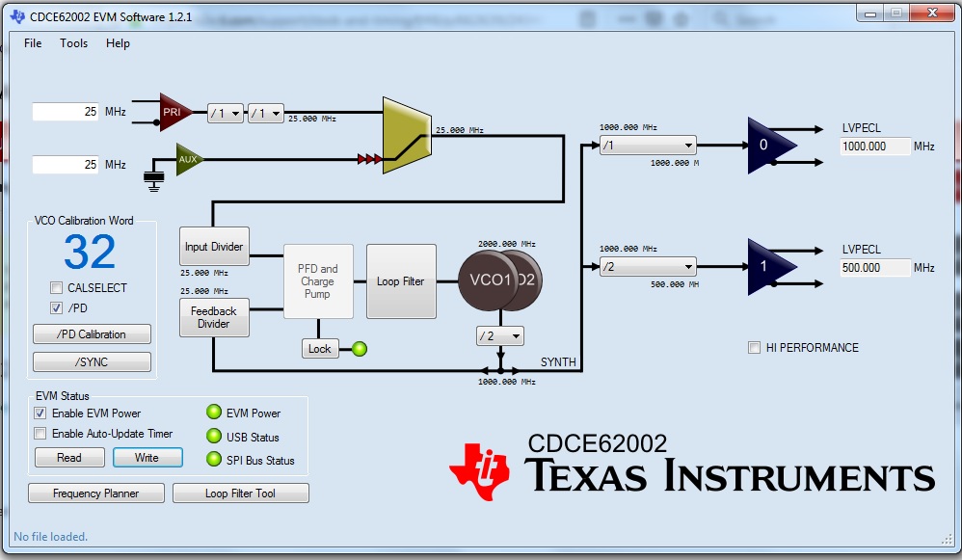Click the AUX frequency input field
The width and height of the screenshot is (962, 560).
(x=65, y=165)
